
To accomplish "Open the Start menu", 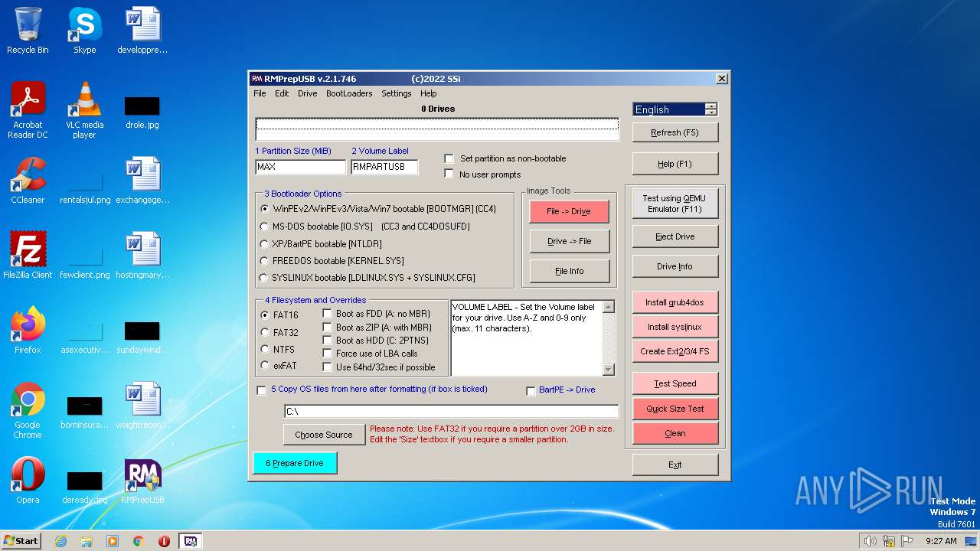I will tap(21, 541).
